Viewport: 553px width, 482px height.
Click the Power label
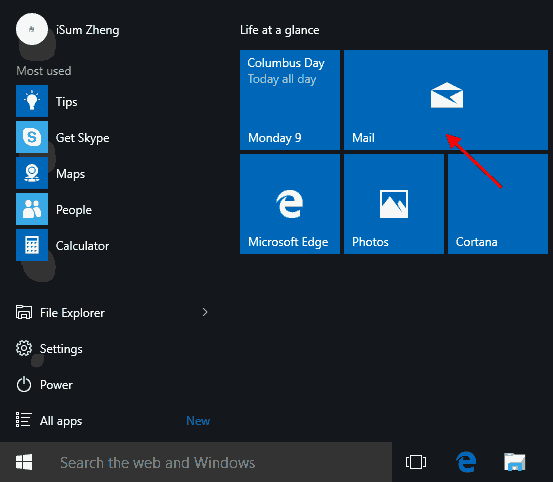coord(56,385)
